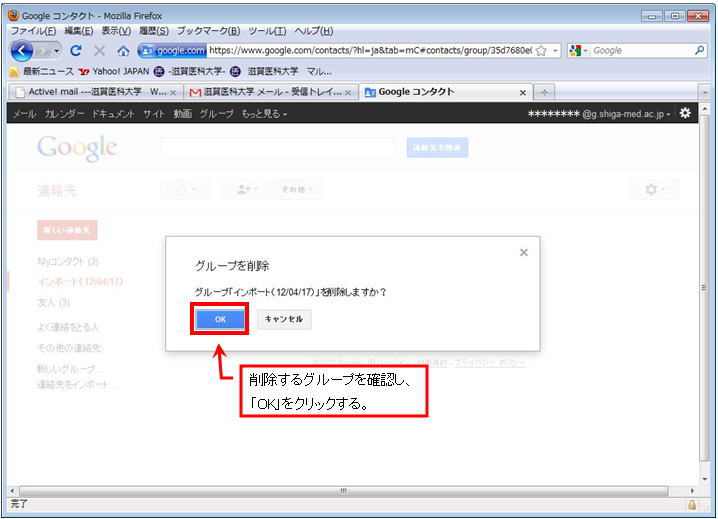The height and width of the screenshot is (519, 718).
Task: Click inside the Google search box in toolbar
Action: tap(642, 50)
